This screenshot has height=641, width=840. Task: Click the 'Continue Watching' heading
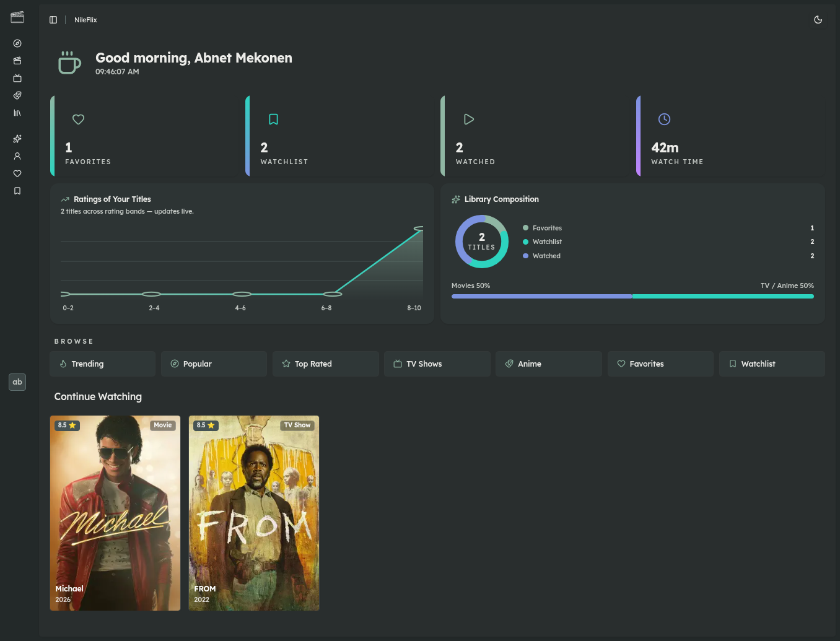(98, 397)
